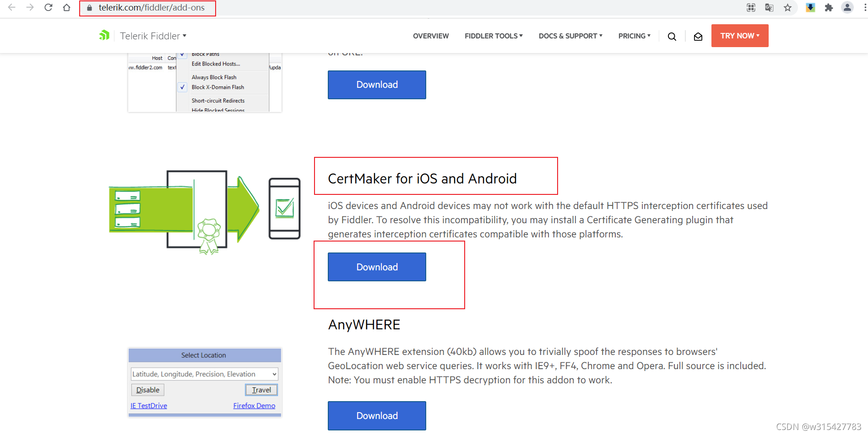Click the TRY NOW button

point(740,36)
